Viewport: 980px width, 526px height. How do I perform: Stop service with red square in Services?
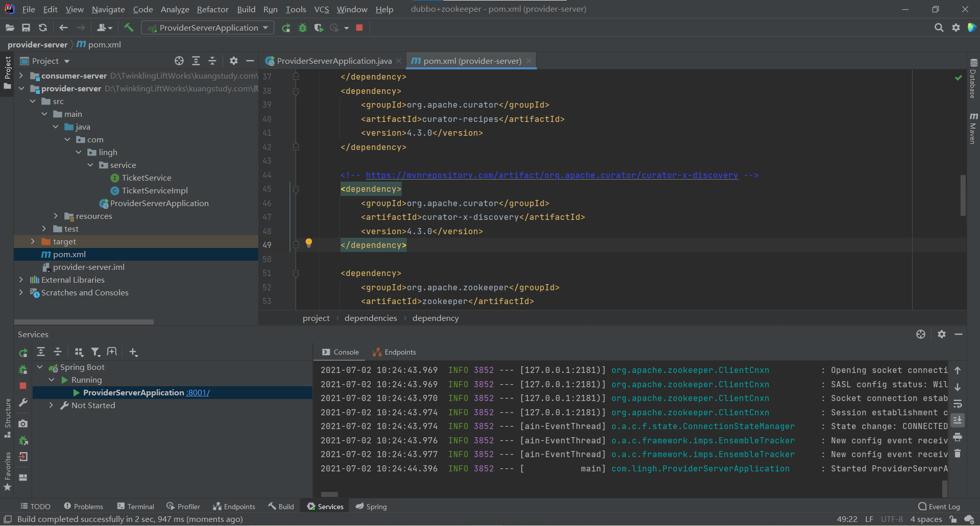click(23, 386)
